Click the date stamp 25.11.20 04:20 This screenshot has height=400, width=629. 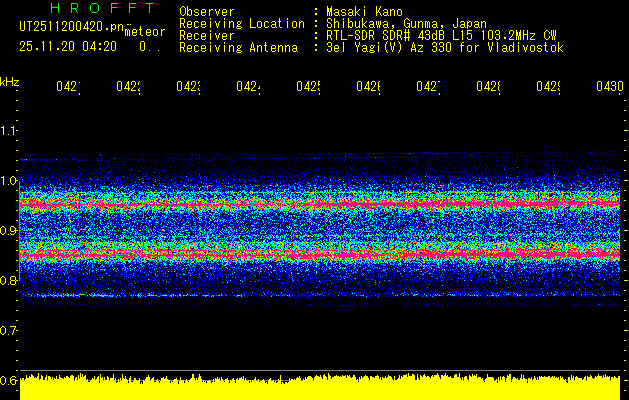[x=68, y=47]
